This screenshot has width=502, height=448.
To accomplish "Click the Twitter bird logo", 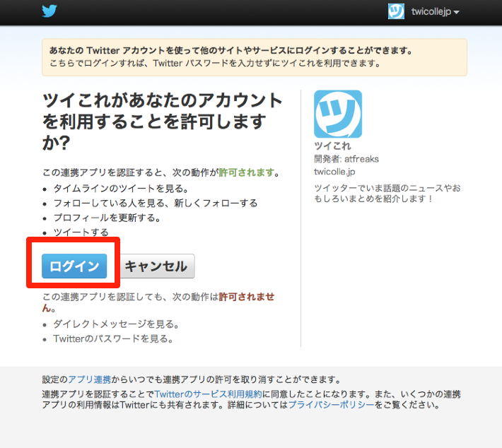I will (49, 11).
